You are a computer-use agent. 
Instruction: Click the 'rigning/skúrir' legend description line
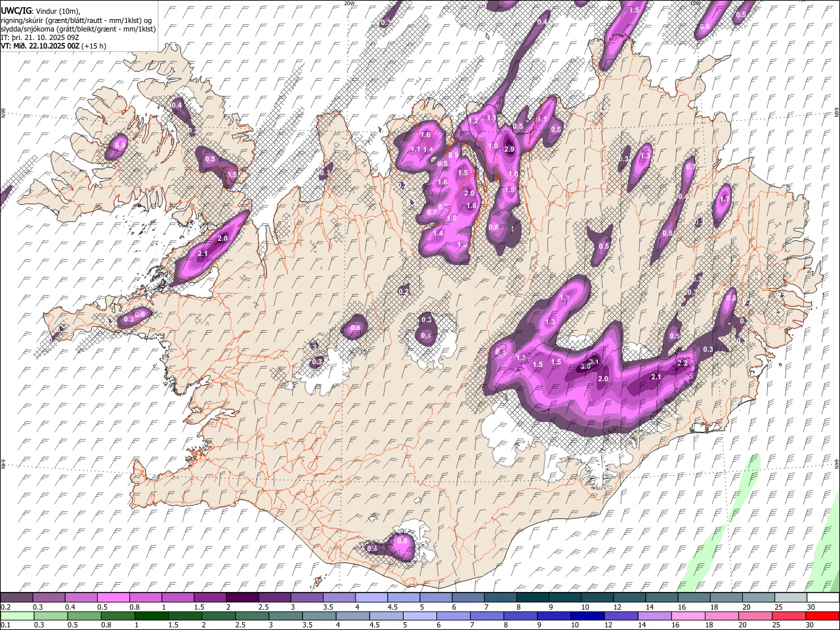coord(76,20)
